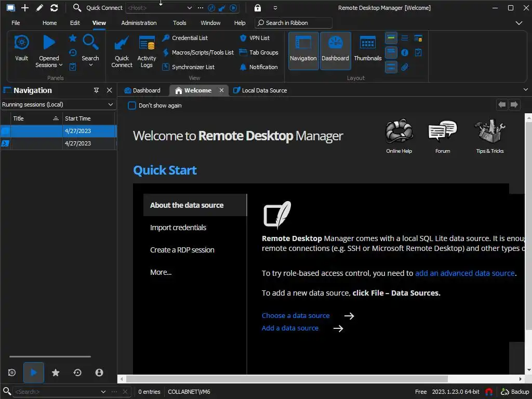
Task: Click the pencil edit icon in title bar
Action: pos(39,7)
